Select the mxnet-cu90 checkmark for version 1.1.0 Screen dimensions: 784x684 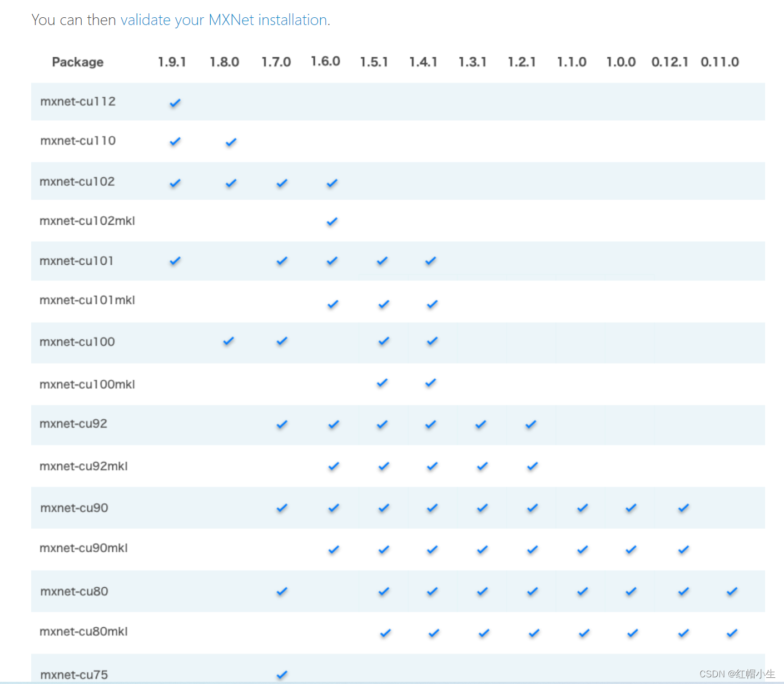coord(582,508)
